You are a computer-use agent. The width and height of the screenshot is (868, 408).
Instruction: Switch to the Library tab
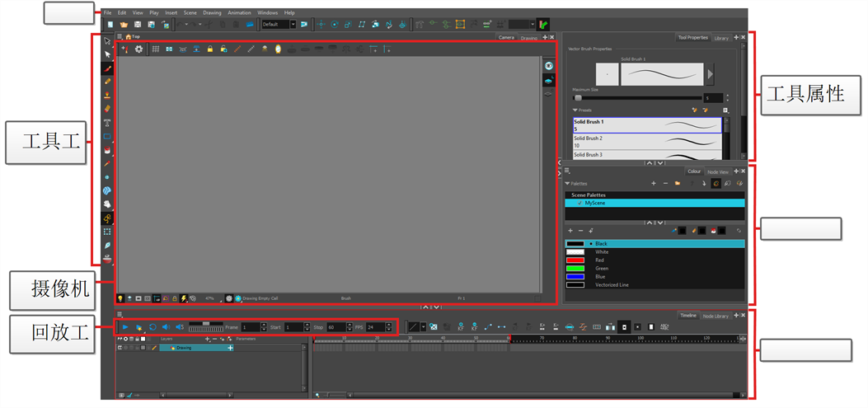point(721,38)
